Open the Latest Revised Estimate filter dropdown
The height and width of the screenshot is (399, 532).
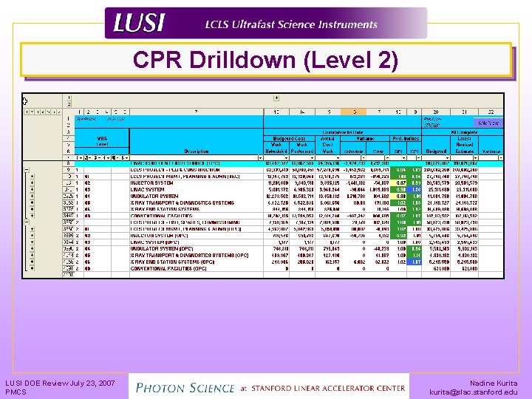tap(476, 158)
